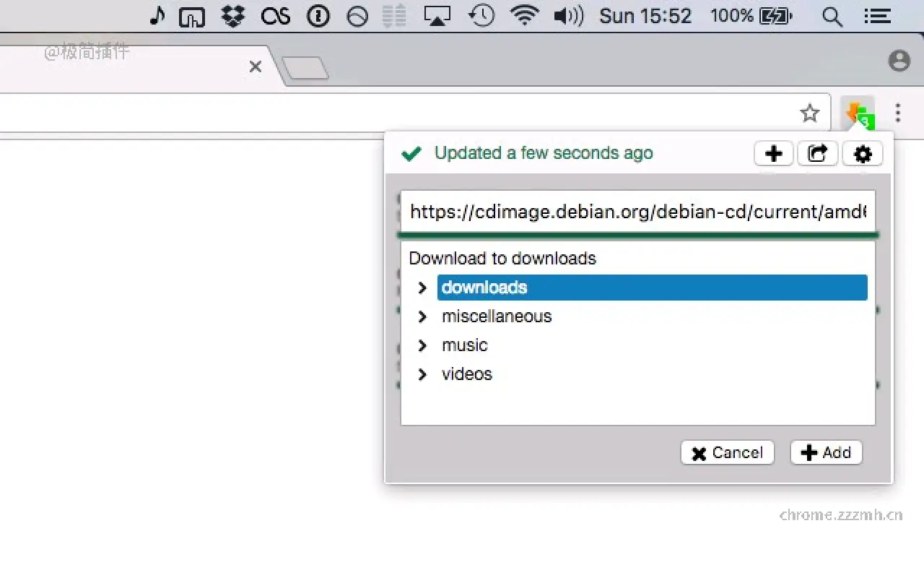
Task: Bookmark this page using the star icon
Action: 810,113
